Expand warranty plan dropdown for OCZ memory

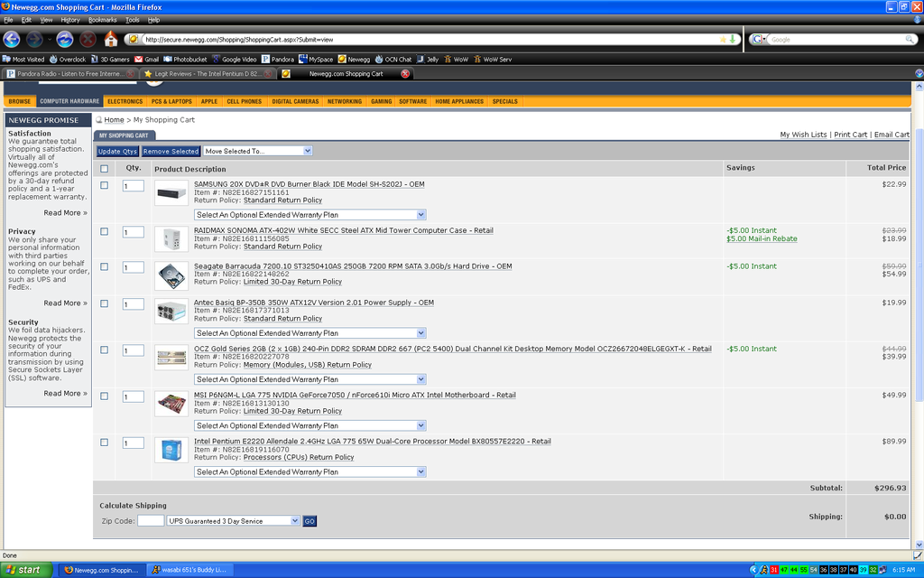click(x=310, y=379)
